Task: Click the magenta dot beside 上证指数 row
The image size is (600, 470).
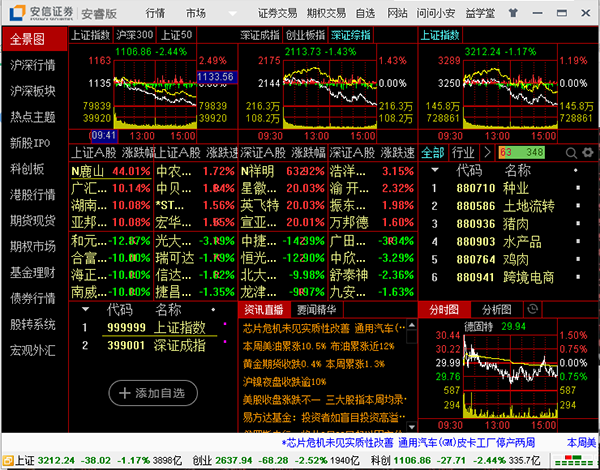Action: [x=225, y=324]
